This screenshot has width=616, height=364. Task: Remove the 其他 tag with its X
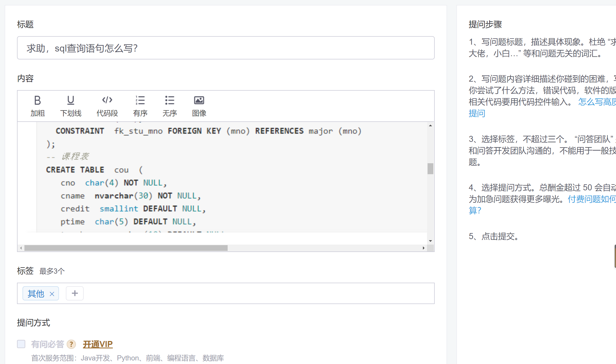pyautogui.click(x=52, y=294)
